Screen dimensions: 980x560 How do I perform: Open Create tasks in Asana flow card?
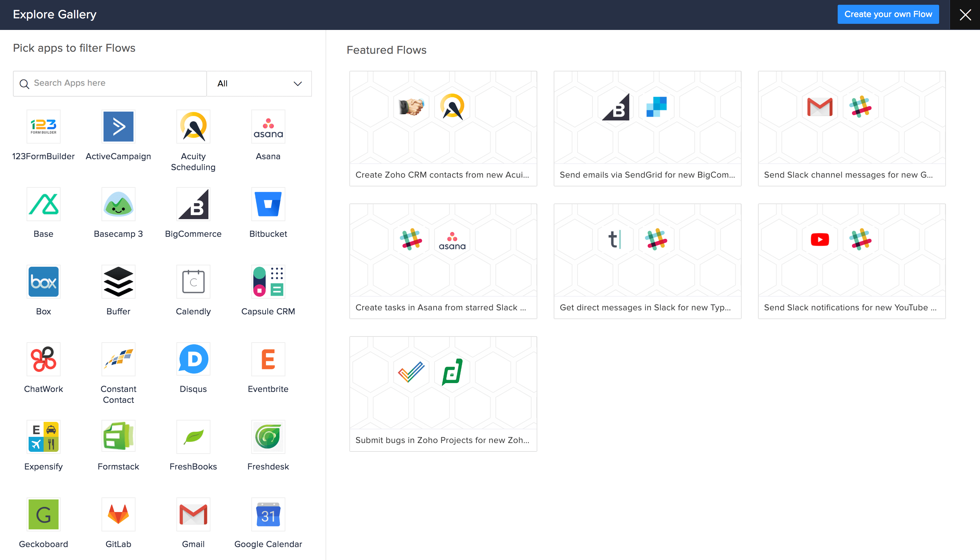(x=443, y=261)
